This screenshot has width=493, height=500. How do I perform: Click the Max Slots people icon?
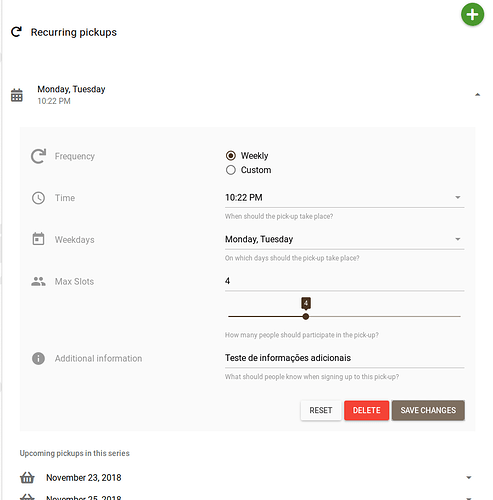(38, 281)
